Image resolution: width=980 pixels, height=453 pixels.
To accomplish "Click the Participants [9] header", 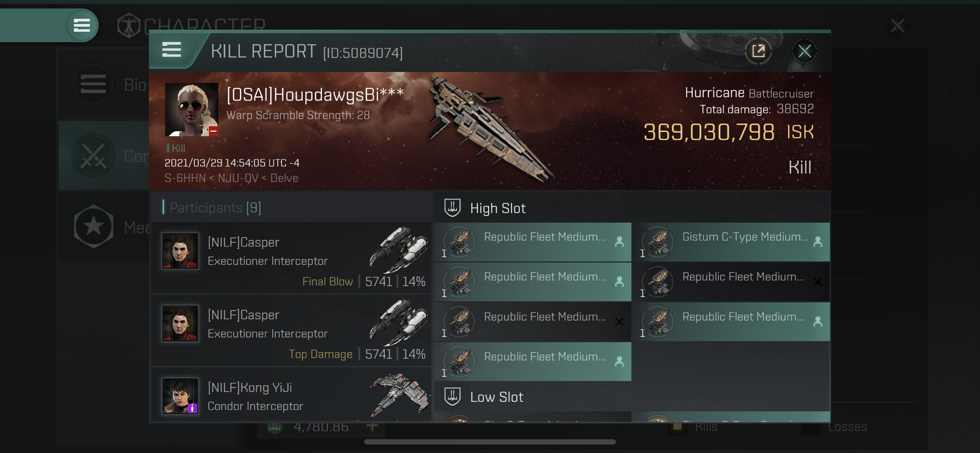I will pyautogui.click(x=215, y=208).
